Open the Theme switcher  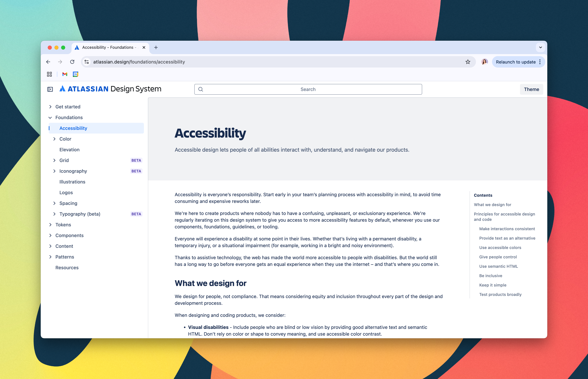(x=531, y=89)
